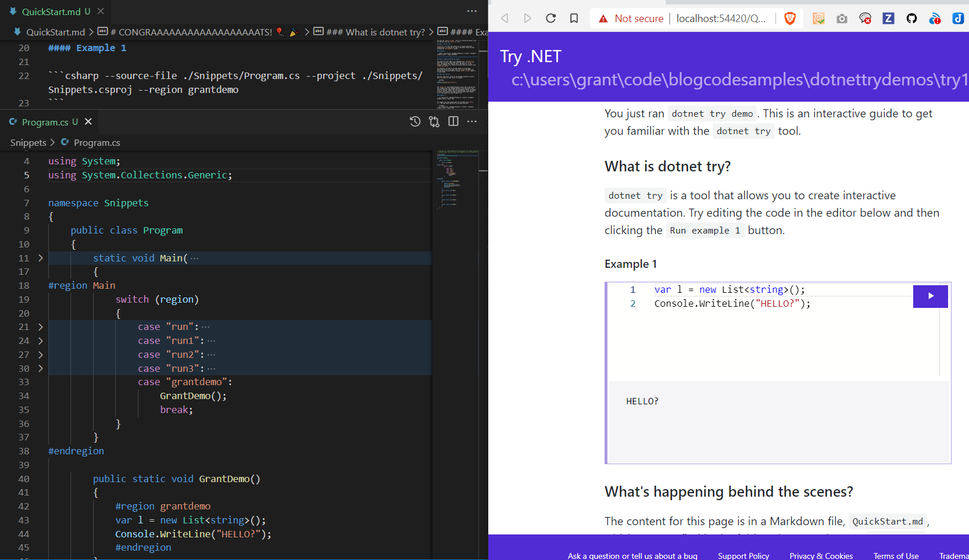Click the QuickStart.md inline code in page
This screenshot has width=969, height=560.
click(888, 522)
